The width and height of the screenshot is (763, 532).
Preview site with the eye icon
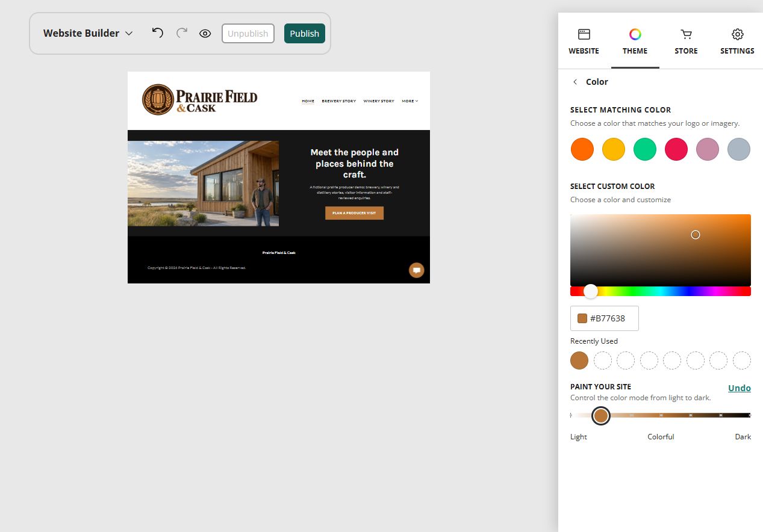pyautogui.click(x=205, y=34)
